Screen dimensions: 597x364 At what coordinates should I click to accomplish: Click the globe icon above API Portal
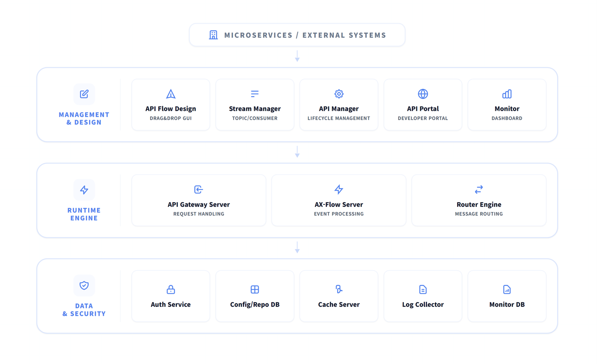(x=423, y=94)
